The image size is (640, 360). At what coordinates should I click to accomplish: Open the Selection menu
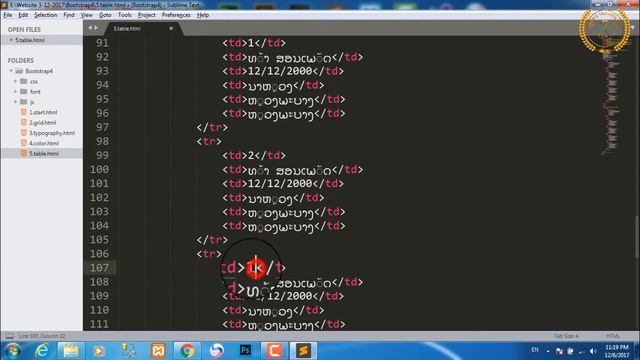(45, 15)
